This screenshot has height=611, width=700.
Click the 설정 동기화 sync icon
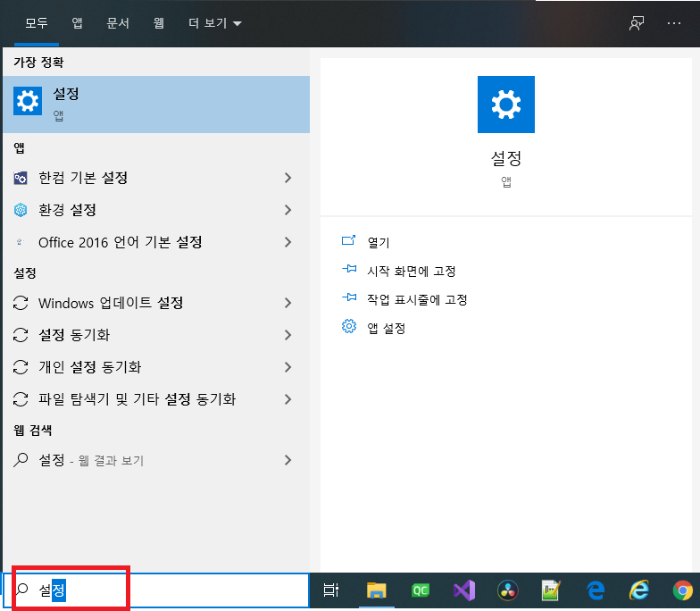point(21,335)
